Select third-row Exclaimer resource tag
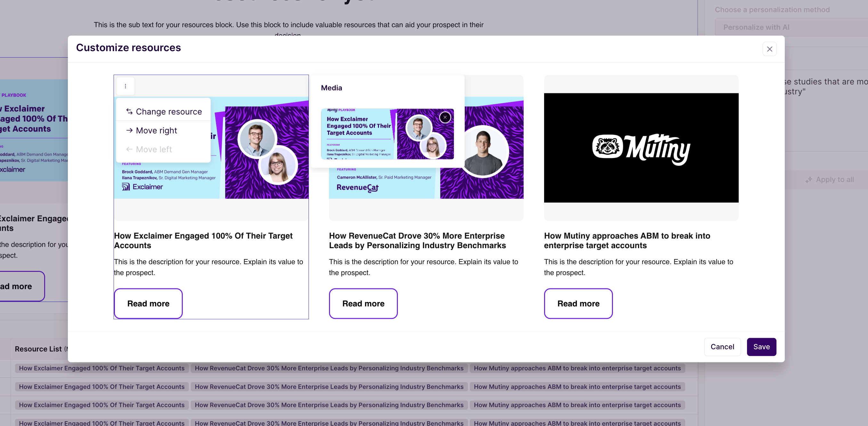This screenshot has width=868, height=426. [x=101, y=405]
